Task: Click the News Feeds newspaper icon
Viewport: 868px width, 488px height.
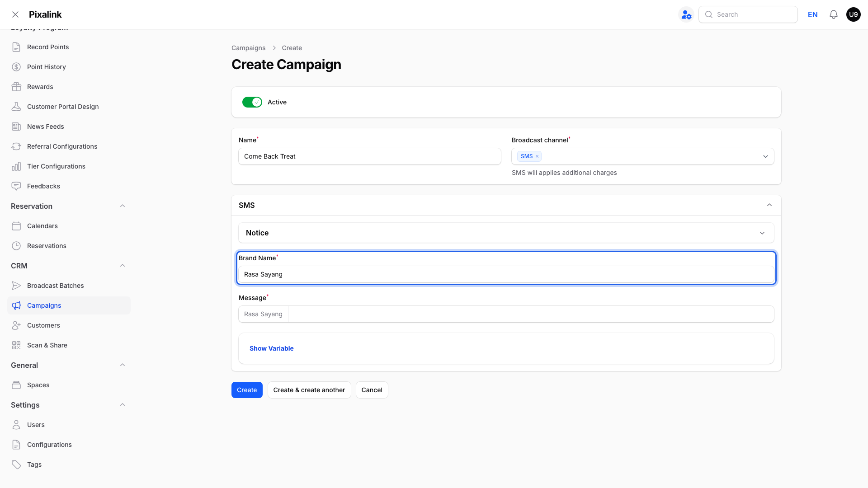Action: coord(16,127)
